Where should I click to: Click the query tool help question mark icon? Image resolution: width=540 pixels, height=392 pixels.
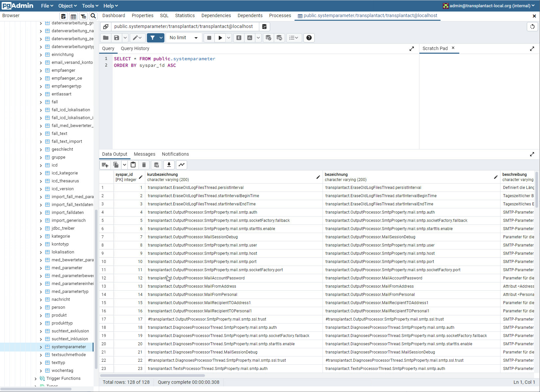tap(309, 38)
